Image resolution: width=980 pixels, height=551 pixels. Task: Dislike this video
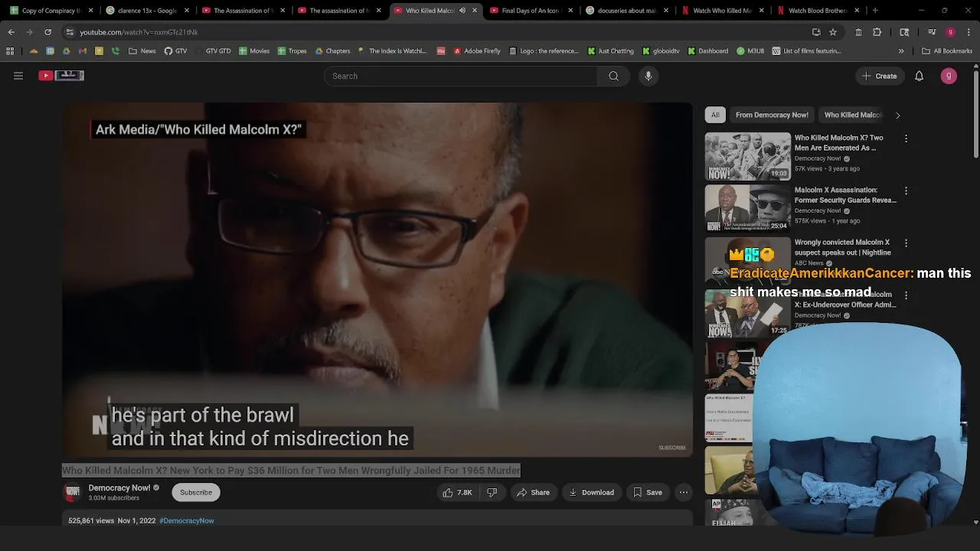pyautogui.click(x=492, y=492)
